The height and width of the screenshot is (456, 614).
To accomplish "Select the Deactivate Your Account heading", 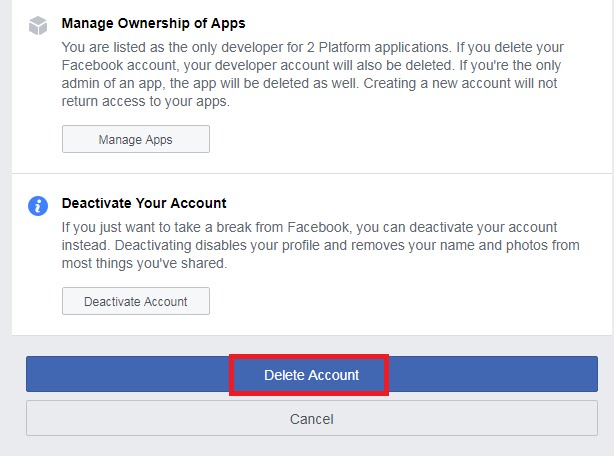I will 144,203.
